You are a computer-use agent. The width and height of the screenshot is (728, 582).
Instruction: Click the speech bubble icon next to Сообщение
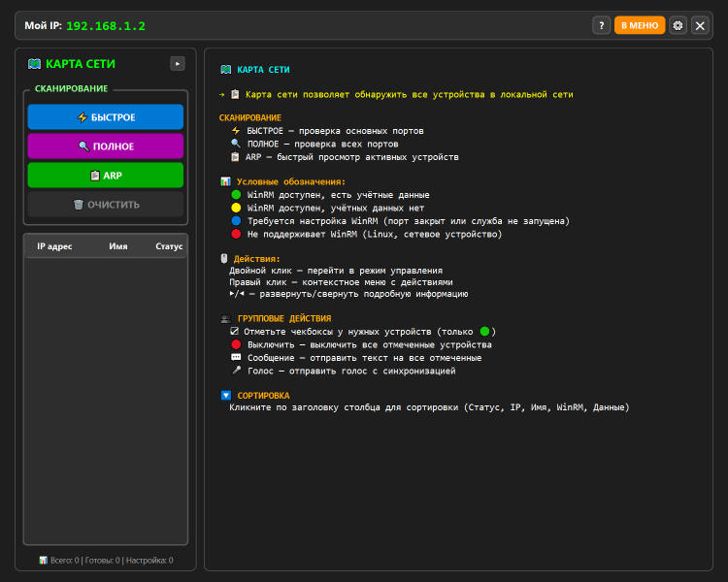click(235, 358)
